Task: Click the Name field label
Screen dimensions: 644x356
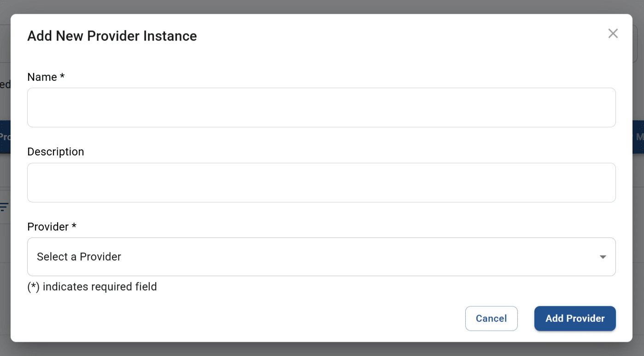Action: click(42, 77)
